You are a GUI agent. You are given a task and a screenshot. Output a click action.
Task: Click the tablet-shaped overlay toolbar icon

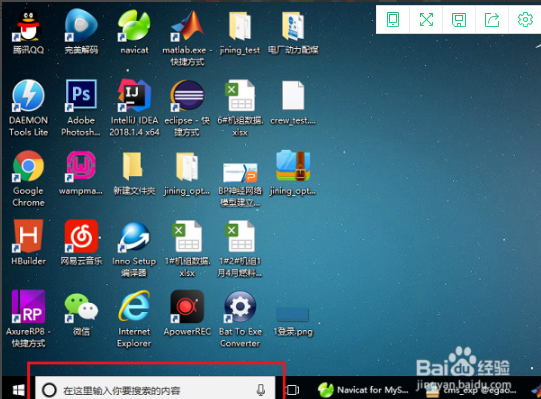click(x=393, y=19)
